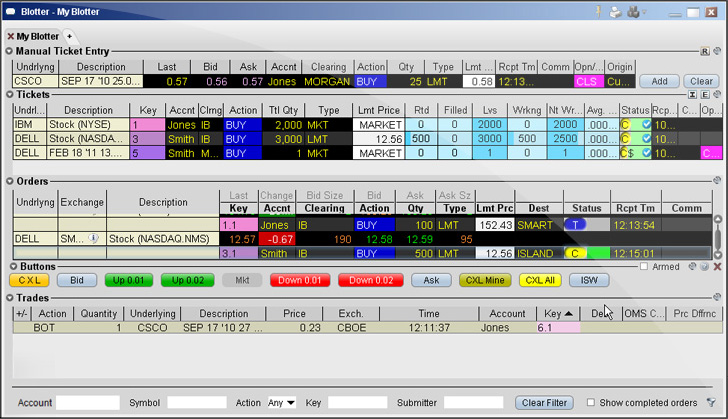Image resolution: width=728 pixels, height=419 pixels.
Task: Click the blue checkmark in DELL FEB 18 ticket row
Action: (646, 152)
